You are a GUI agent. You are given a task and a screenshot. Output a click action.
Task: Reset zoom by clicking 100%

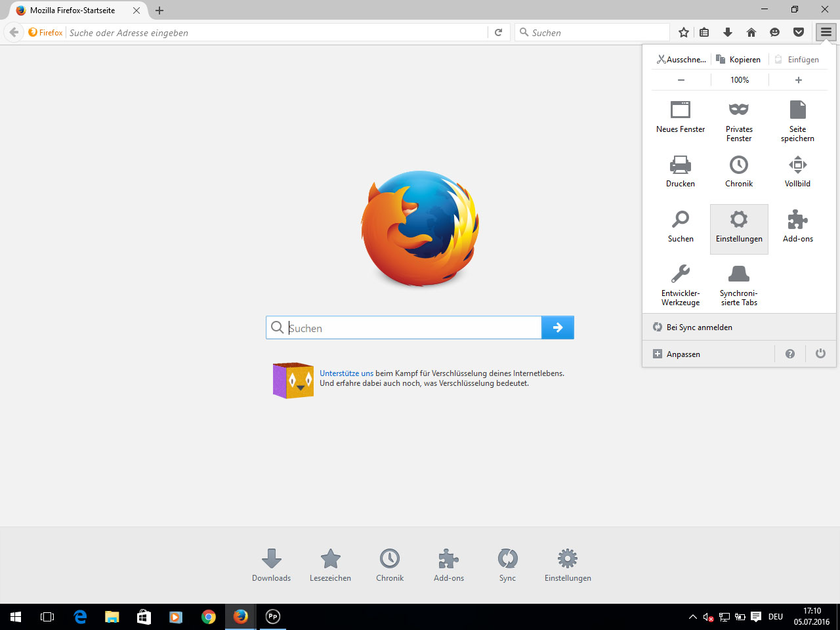point(740,80)
